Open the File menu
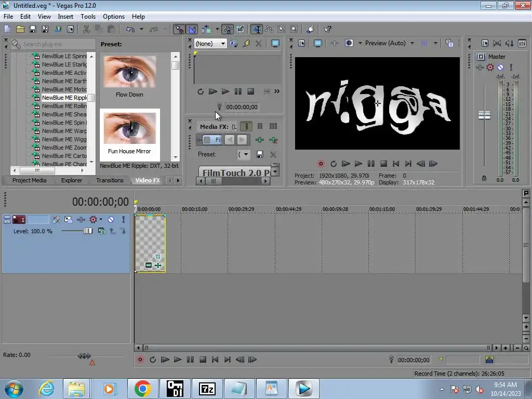 pyautogui.click(x=8, y=16)
